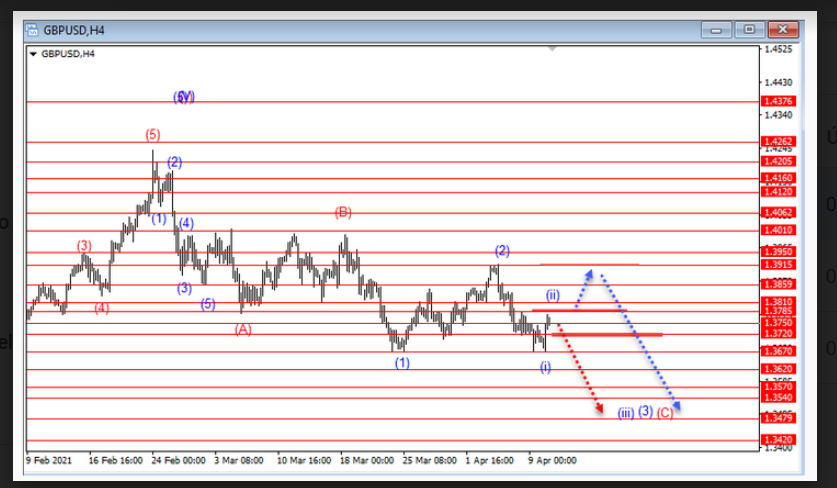Image resolution: width=837 pixels, height=488 pixels.
Task: Click the red (5) label at the peak
Action: (x=152, y=134)
